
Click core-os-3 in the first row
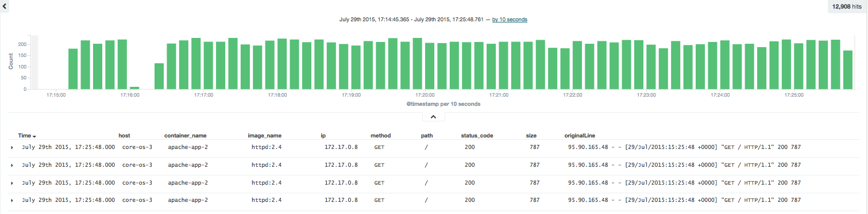click(x=137, y=148)
